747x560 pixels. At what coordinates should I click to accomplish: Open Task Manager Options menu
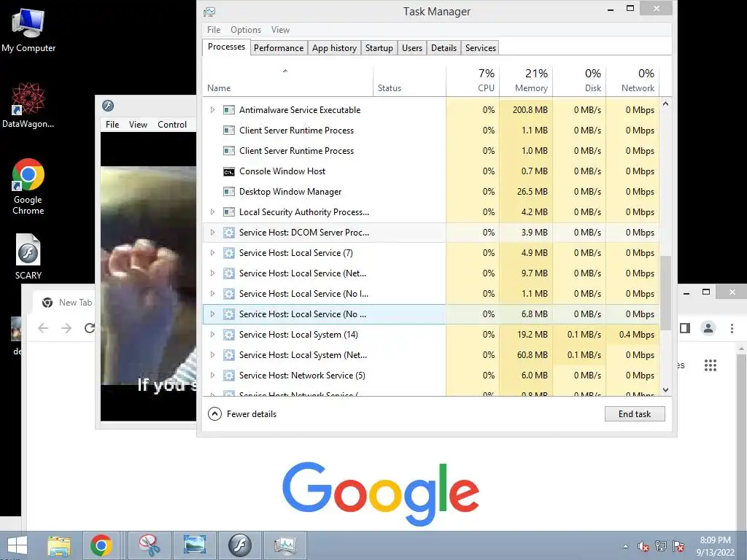tap(246, 30)
